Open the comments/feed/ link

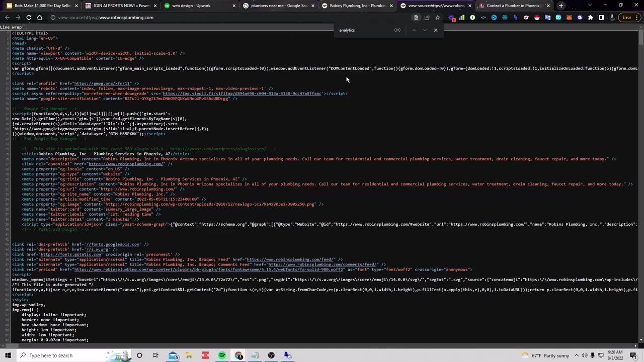(323, 264)
